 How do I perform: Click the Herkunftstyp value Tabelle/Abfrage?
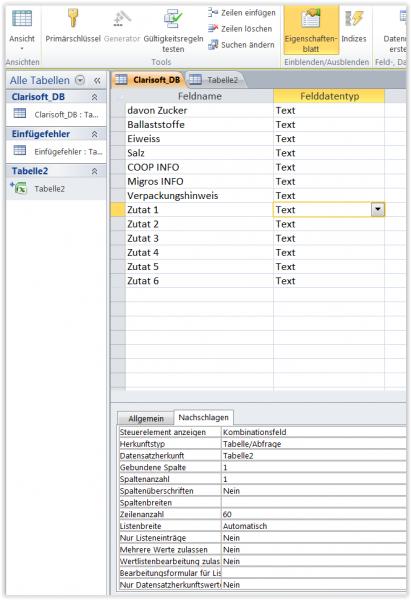click(x=313, y=444)
